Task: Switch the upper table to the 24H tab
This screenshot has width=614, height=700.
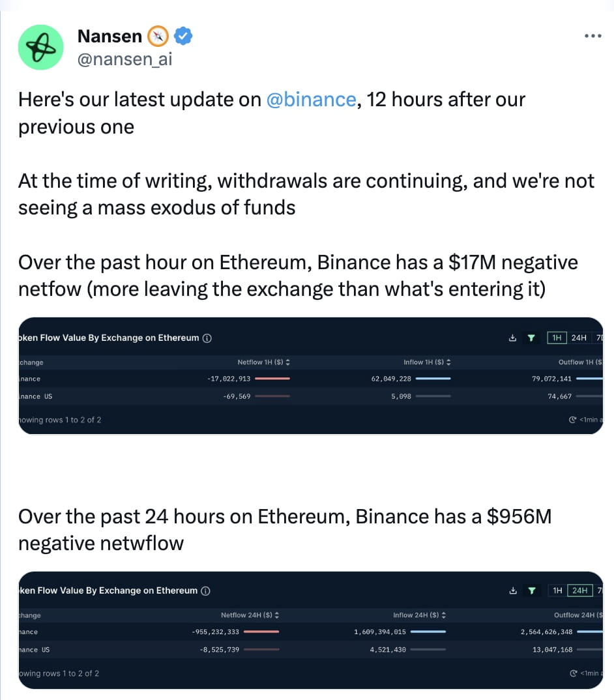Action: (x=578, y=338)
